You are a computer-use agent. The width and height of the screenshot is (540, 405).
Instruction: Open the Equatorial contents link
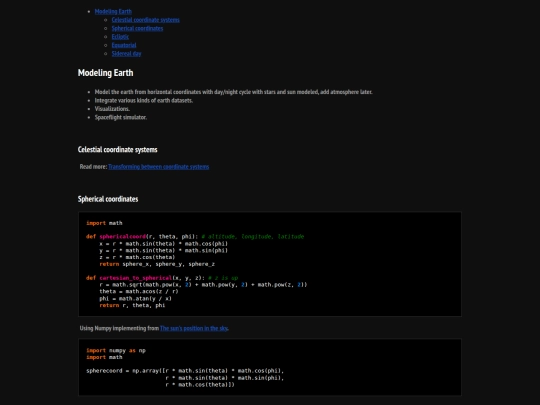[x=124, y=45]
